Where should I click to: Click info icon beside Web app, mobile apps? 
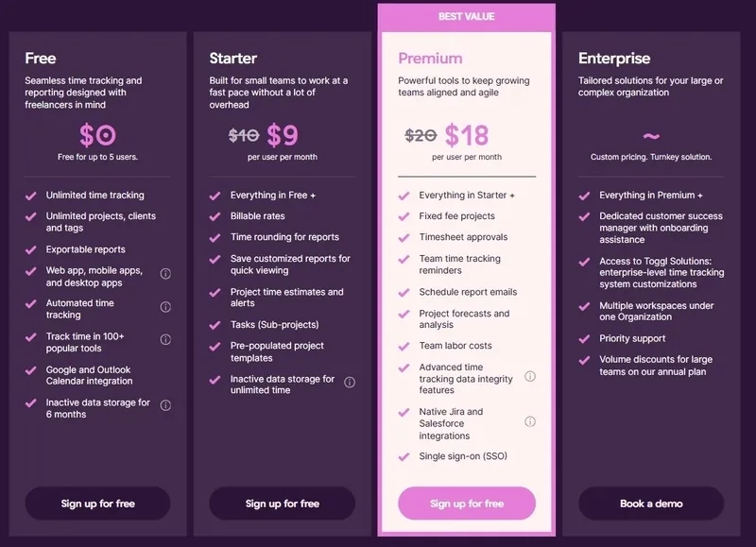(x=165, y=274)
